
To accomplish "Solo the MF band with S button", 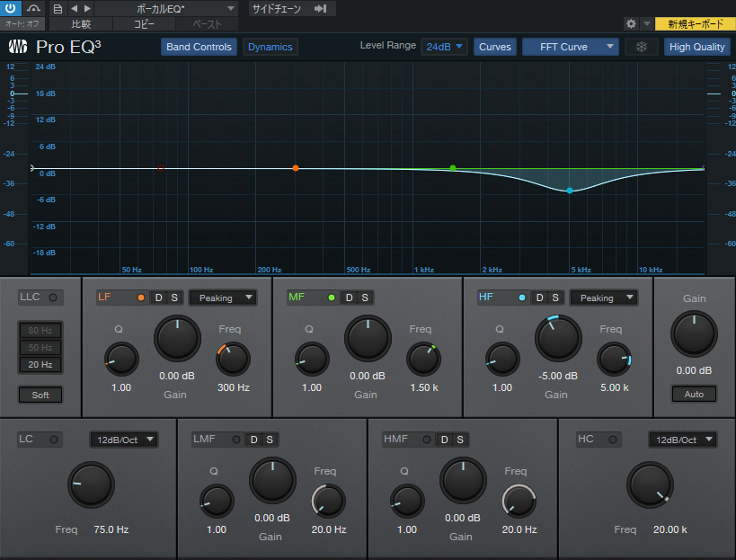I will click(365, 298).
